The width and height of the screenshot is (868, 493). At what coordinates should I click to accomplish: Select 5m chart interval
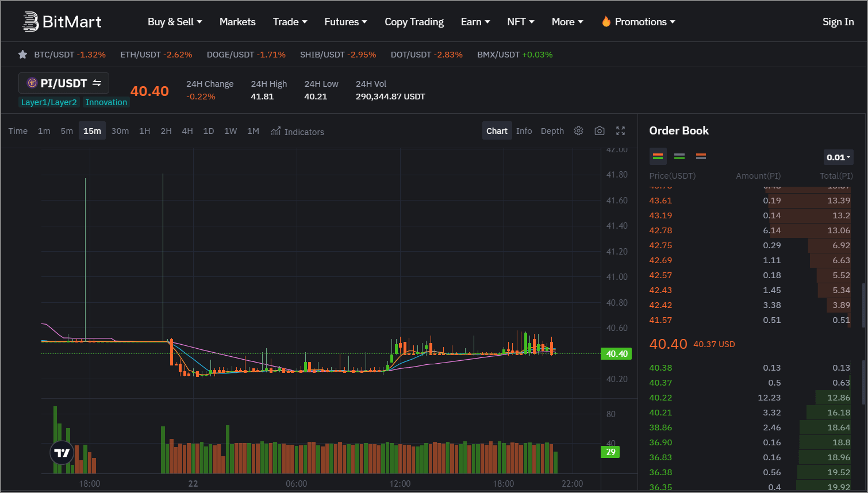pos(67,131)
